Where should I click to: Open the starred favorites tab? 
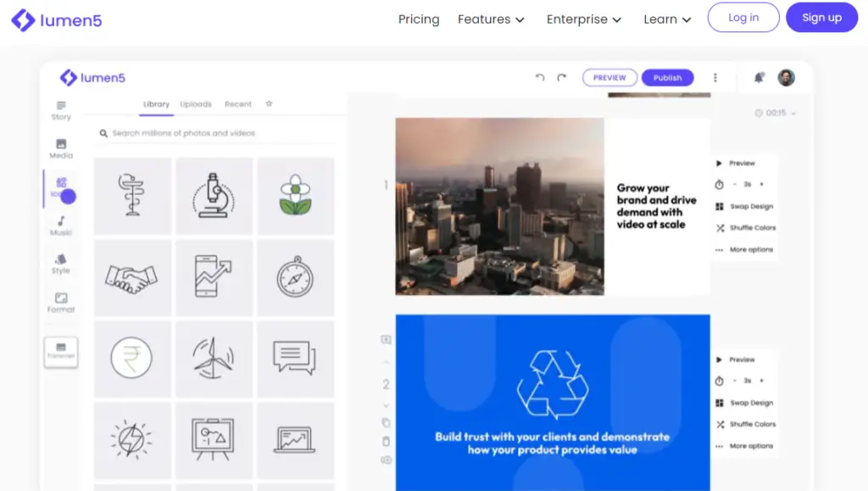pos(269,103)
